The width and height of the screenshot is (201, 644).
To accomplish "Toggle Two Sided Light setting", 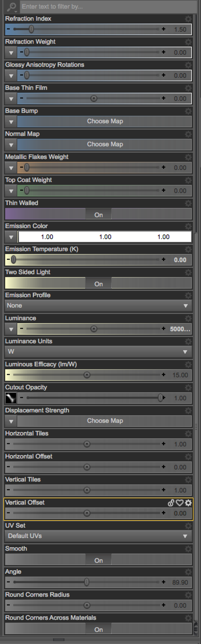I will (x=98, y=284).
